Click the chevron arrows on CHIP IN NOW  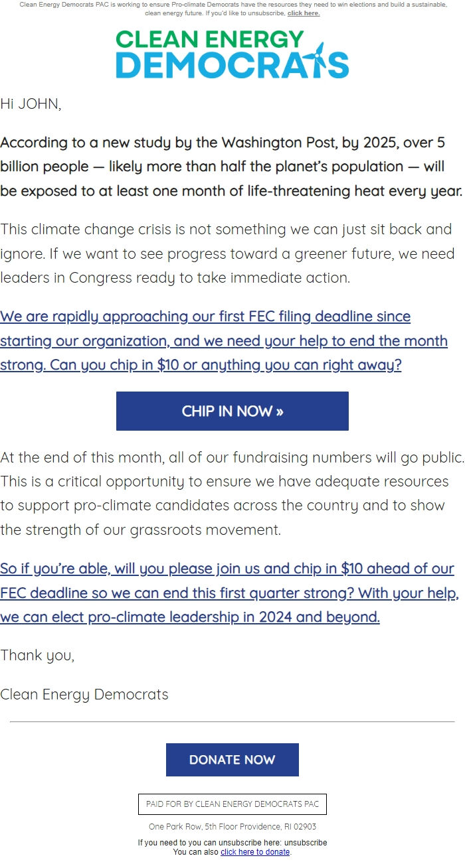click(279, 411)
